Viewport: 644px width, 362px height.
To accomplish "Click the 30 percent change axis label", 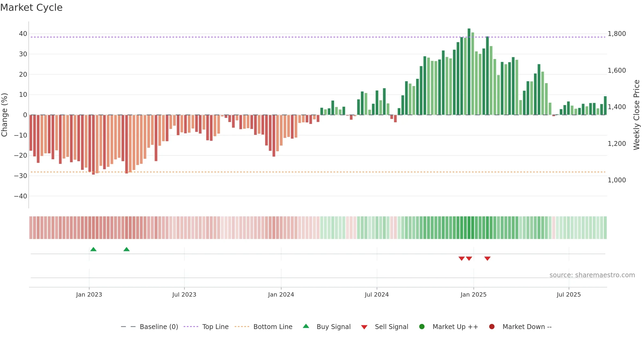I will pos(23,54).
